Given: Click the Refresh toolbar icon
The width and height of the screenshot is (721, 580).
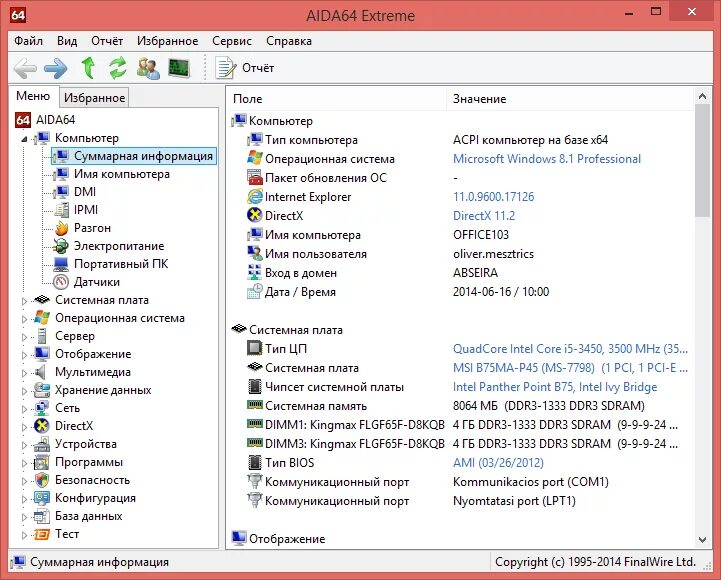Looking at the screenshot, I should coord(118,68).
